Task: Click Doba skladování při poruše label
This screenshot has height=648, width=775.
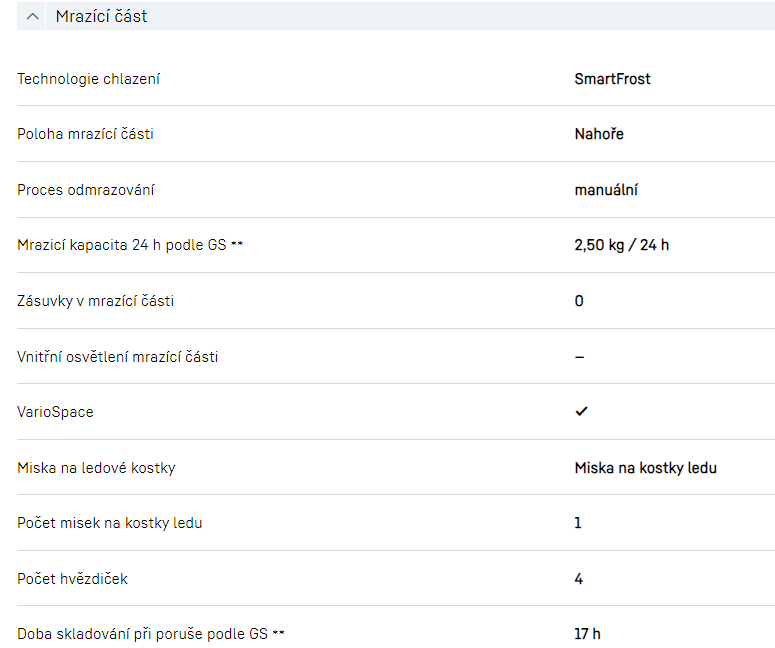Action: click(x=142, y=634)
